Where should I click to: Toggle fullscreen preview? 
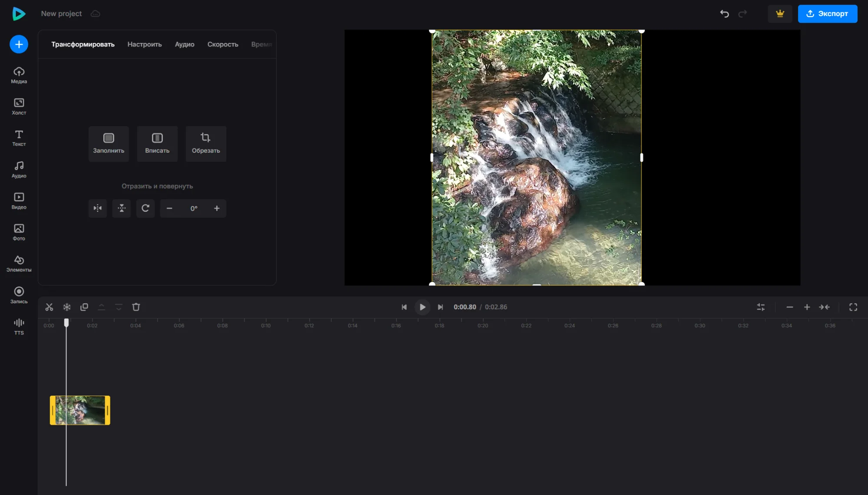853,307
